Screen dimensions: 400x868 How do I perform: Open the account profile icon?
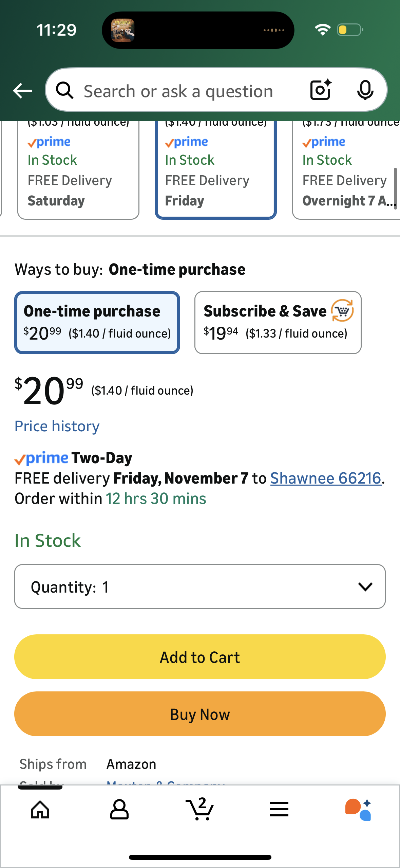[119, 810]
